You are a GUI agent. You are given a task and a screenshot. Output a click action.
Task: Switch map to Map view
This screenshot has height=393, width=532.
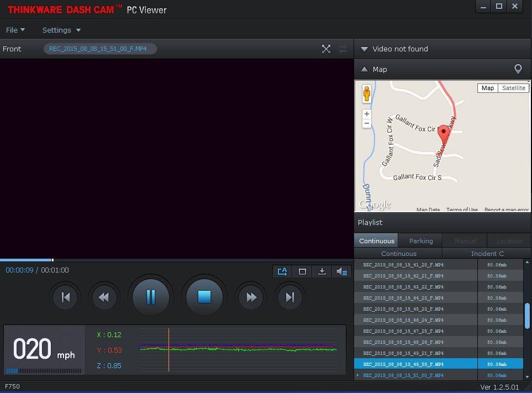tap(487, 88)
